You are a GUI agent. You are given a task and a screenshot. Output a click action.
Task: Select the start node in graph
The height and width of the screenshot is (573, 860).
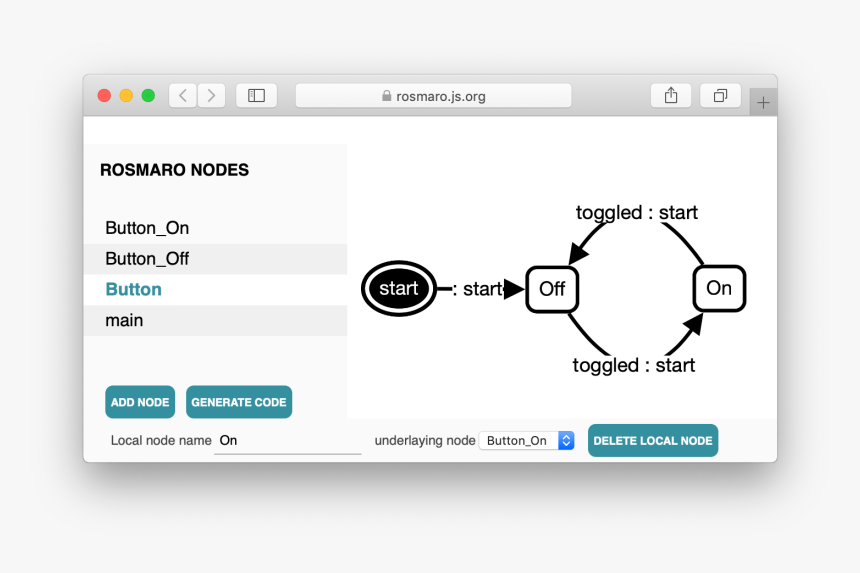pos(398,289)
